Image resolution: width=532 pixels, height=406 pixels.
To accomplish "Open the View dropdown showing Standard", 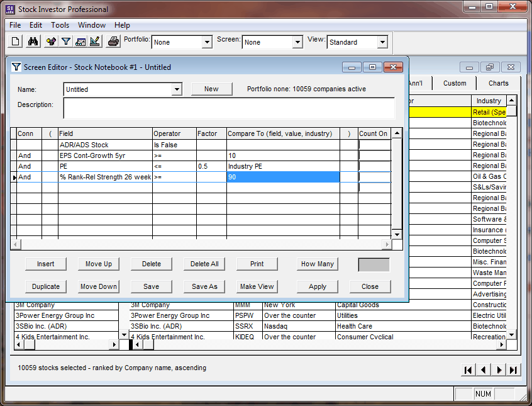I will [x=382, y=43].
